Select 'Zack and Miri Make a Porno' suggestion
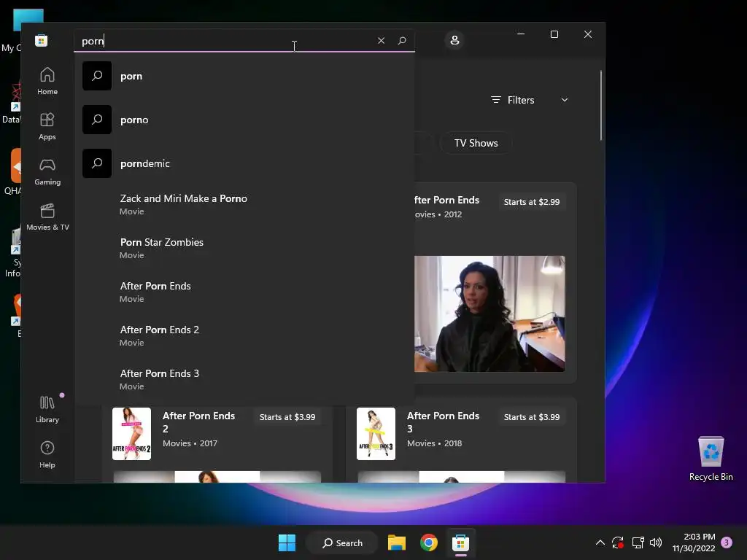Screen dimensions: 747x560 (244, 204)
